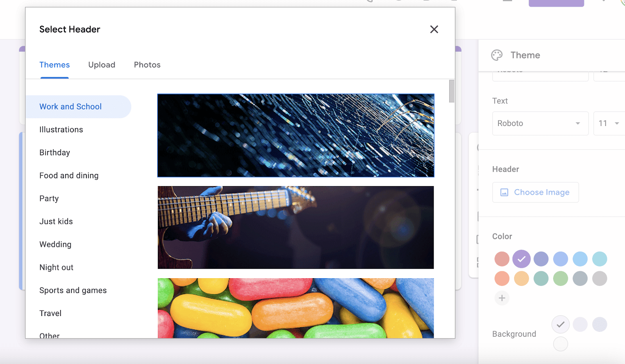Switch to the Upload tab
The height and width of the screenshot is (364, 625).
point(102,65)
